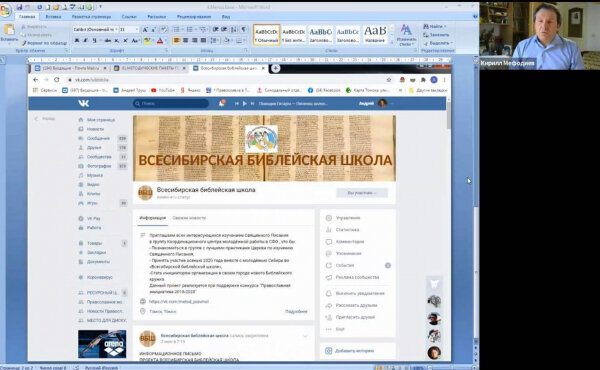The height and width of the screenshot is (370, 600).
Task: Click «Подробнее» link in information block
Action: [x=296, y=311]
